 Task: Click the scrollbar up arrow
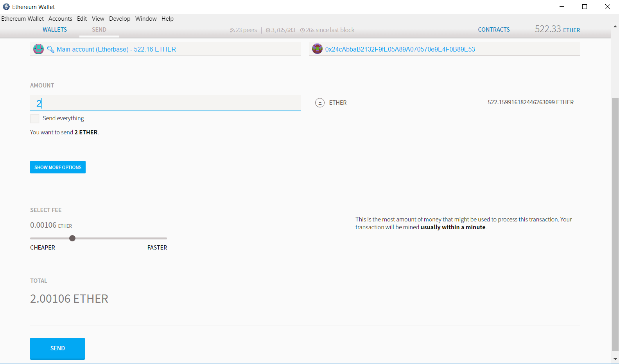tap(615, 27)
